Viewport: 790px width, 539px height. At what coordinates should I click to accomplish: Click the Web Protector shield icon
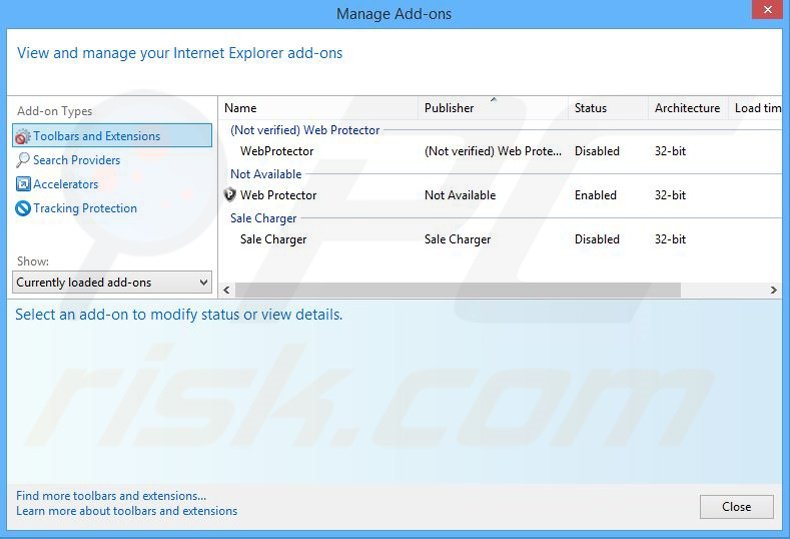point(230,194)
